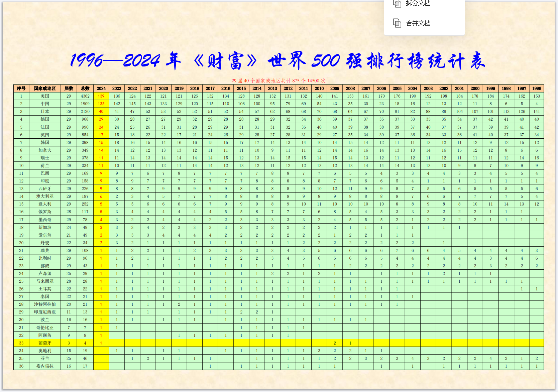Select the 葡萄牙 cell in the yellow row
Screen dimensions: 558x392
45,343
